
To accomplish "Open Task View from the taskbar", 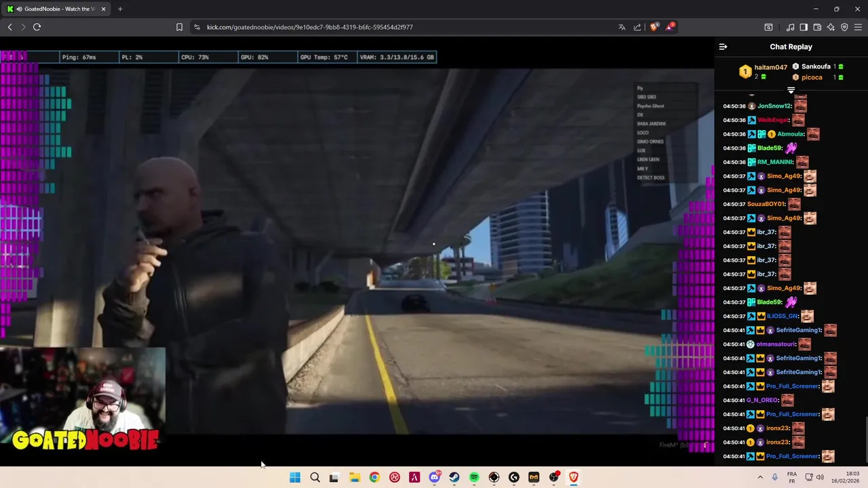I will [334, 478].
